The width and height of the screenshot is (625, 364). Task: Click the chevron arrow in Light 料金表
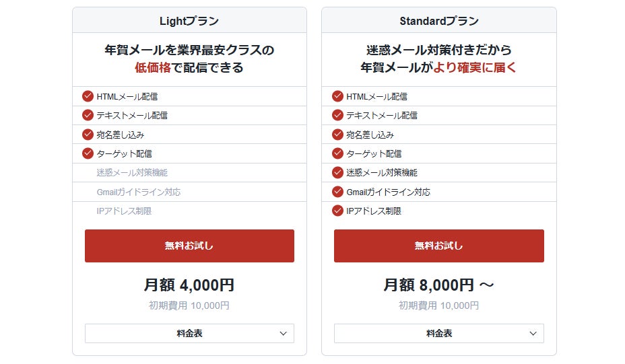(x=284, y=333)
